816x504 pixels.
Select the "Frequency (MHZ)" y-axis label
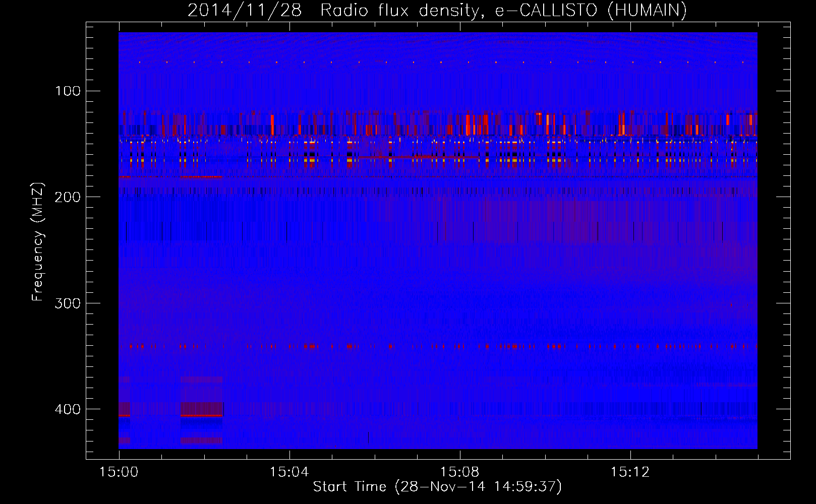tap(38, 242)
